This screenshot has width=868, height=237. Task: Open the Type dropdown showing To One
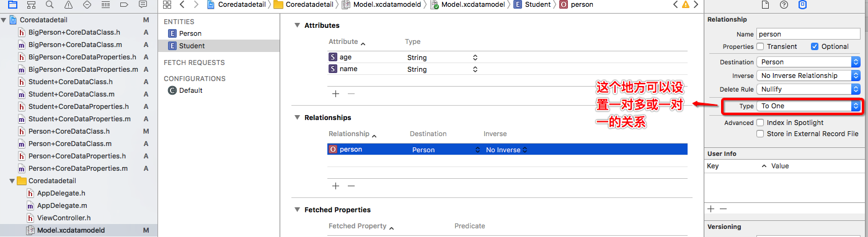pyautogui.click(x=808, y=106)
